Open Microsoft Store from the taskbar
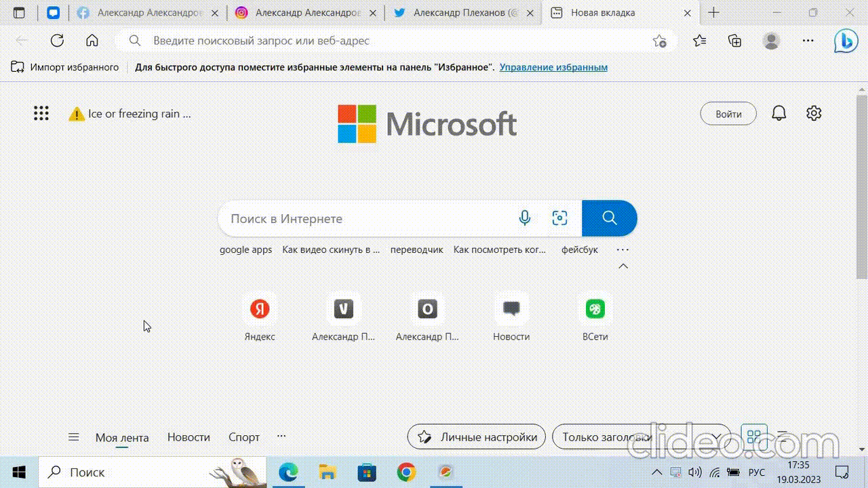The height and width of the screenshot is (488, 868). click(x=367, y=472)
